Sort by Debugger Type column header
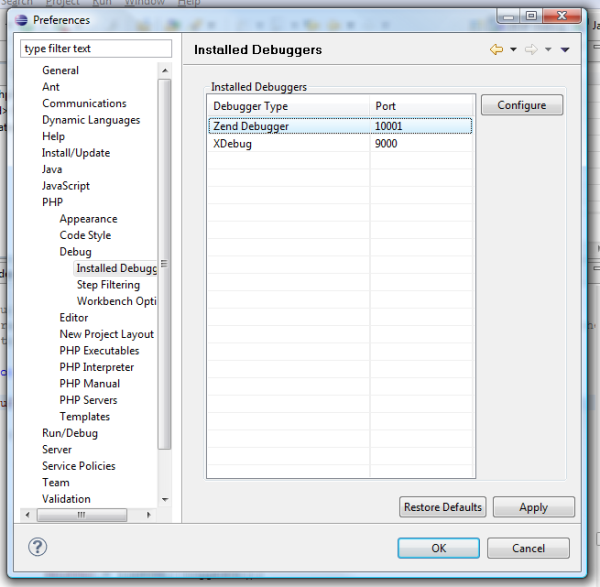 [289, 106]
